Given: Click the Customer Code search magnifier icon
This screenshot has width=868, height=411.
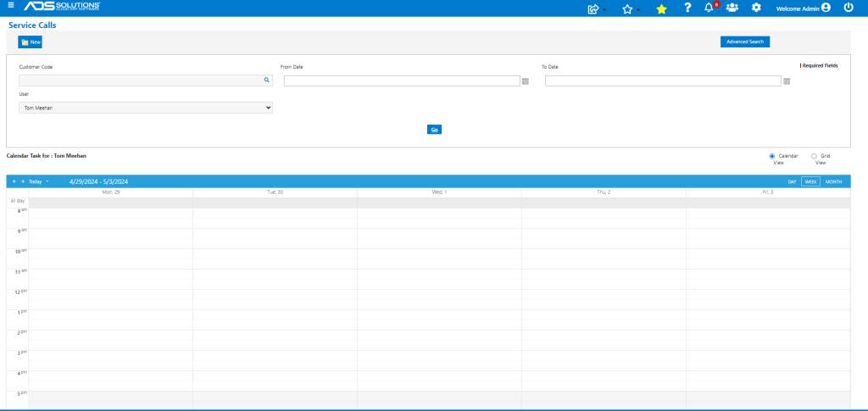Looking at the screenshot, I should pos(266,81).
